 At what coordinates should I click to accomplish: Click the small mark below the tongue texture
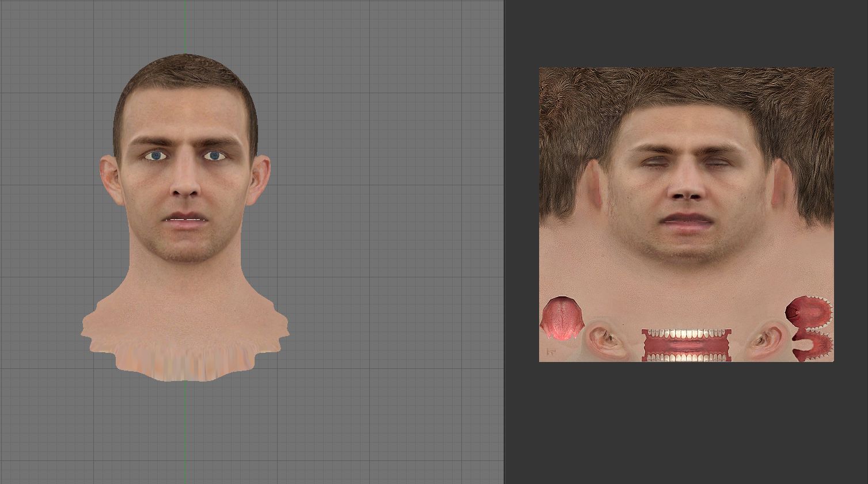pyautogui.click(x=550, y=352)
